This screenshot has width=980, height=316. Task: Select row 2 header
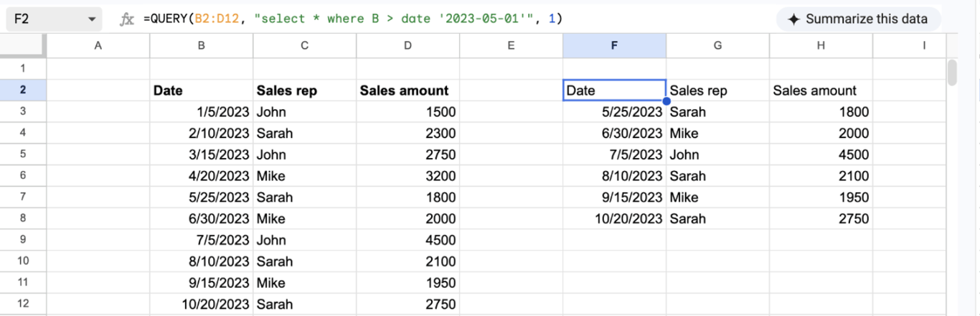coord(23,90)
